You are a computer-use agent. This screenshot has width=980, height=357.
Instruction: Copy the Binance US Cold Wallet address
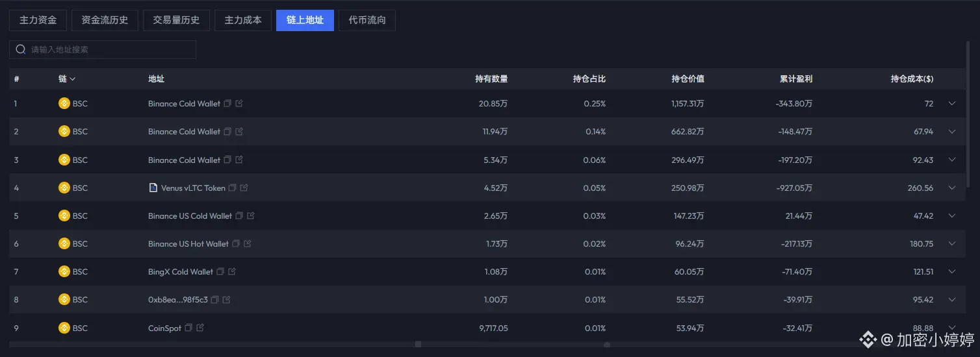239,216
